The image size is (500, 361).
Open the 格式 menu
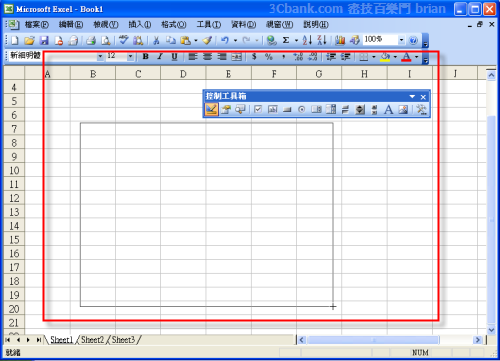point(174,24)
